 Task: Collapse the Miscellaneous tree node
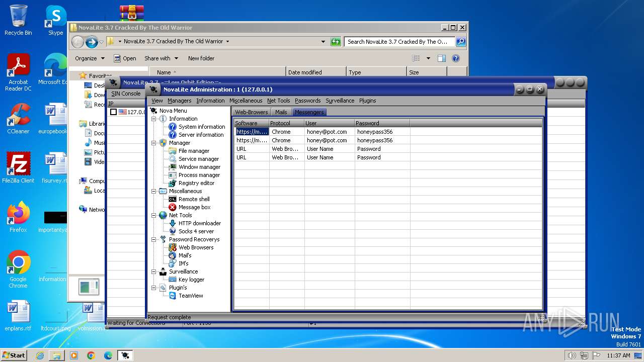tap(154, 191)
